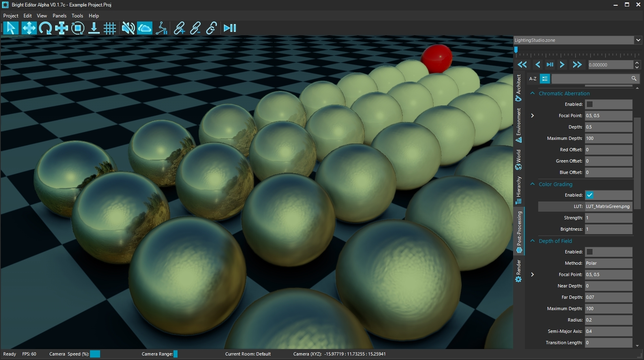Step the timeline forward one frame
This screenshot has height=360, width=644.
point(562,64)
